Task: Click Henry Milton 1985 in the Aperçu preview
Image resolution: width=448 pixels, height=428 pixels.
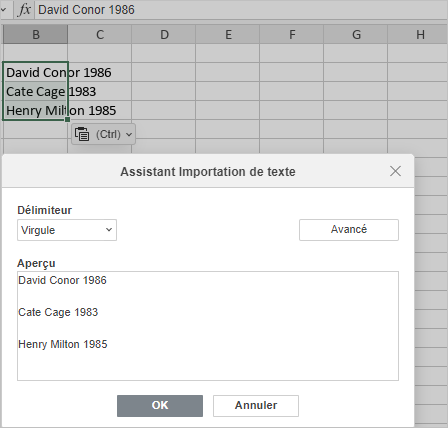Action: pyautogui.click(x=63, y=344)
